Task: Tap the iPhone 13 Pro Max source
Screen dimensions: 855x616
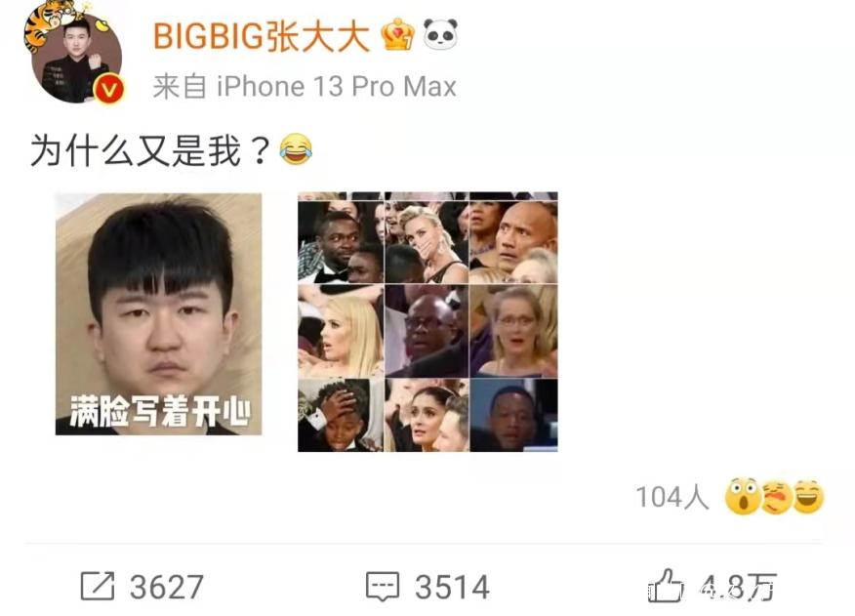Action: point(337,87)
